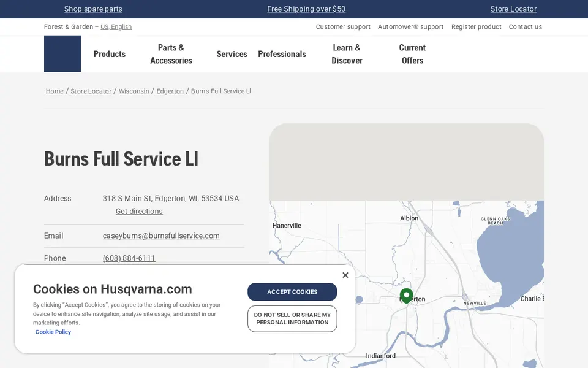Viewport: 588px width, 368px height.
Task: Open the Contact us page
Action: pos(525,26)
